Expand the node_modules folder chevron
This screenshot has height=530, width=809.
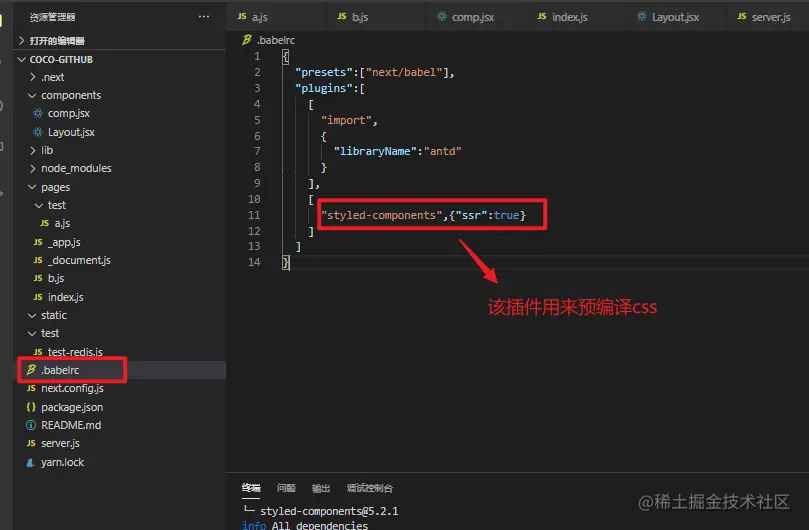(x=33, y=168)
